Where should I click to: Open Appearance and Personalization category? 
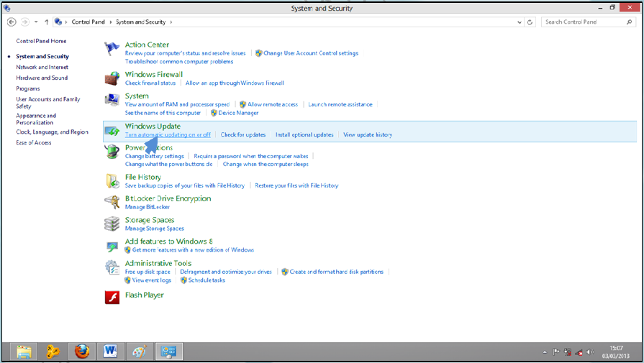[36, 119]
